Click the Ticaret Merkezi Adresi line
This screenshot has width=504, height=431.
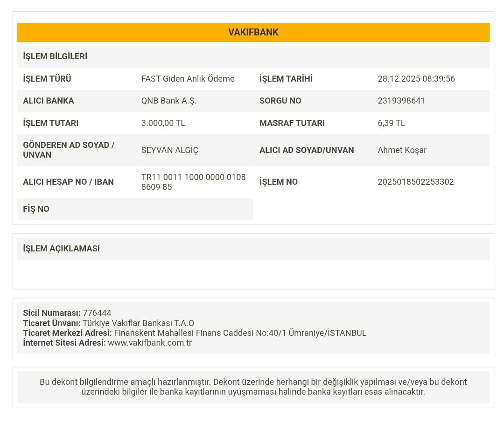click(195, 333)
